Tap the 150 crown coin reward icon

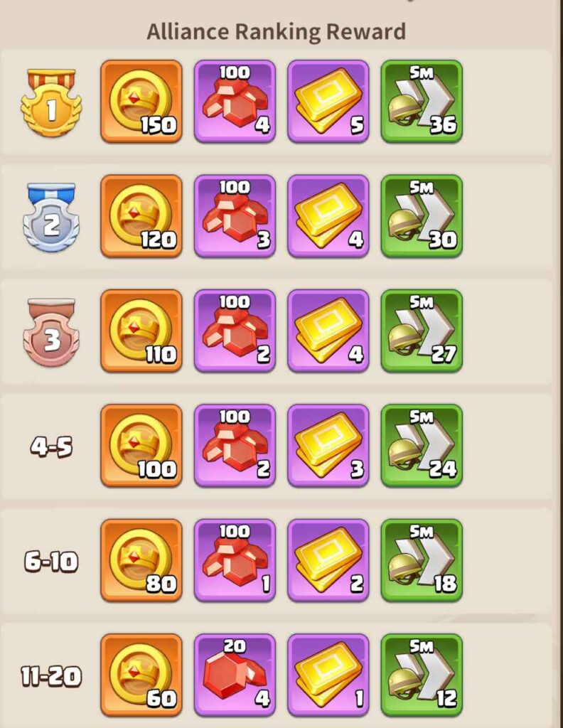pyautogui.click(x=141, y=101)
